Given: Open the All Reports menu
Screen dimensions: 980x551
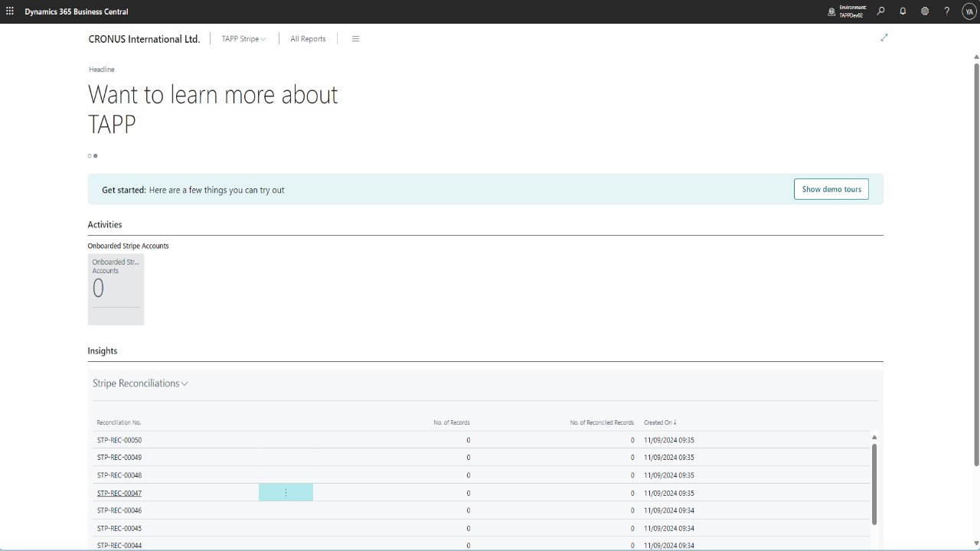Looking at the screenshot, I should [308, 39].
